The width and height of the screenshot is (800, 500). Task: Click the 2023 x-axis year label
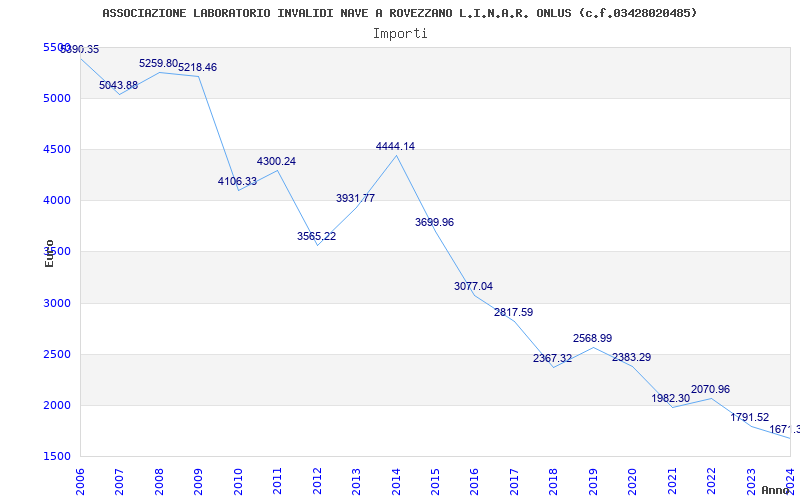click(x=751, y=482)
